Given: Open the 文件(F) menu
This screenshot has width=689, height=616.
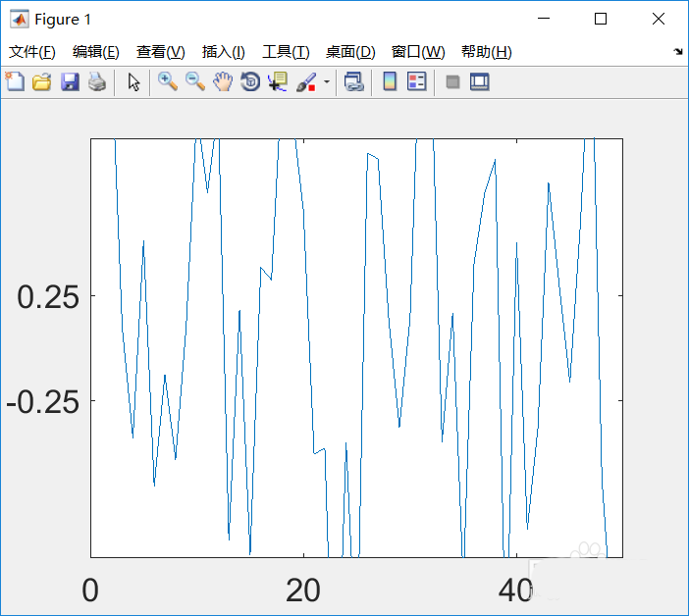Looking at the screenshot, I should (x=32, y=52).
